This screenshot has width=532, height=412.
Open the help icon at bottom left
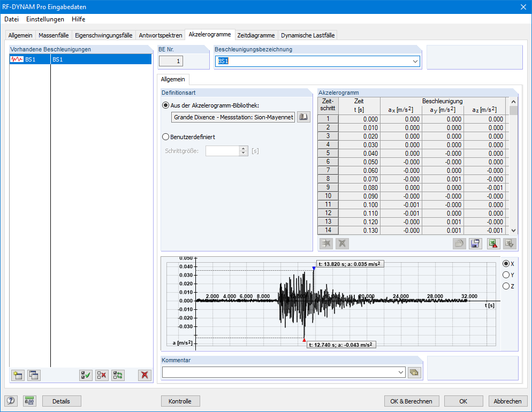tap(11, 401)
